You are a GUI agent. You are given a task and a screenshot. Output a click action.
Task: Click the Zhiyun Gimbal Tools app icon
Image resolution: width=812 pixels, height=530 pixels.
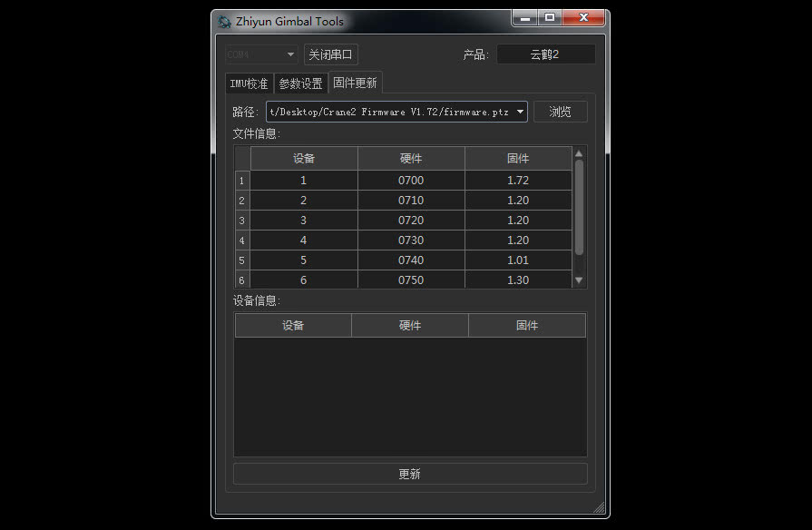(224, 22)
